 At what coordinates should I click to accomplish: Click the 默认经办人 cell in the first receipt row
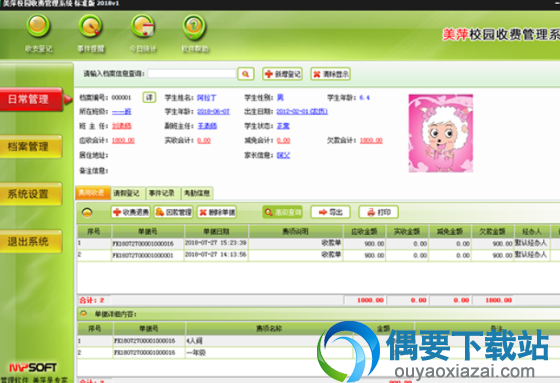pos(531,243)
